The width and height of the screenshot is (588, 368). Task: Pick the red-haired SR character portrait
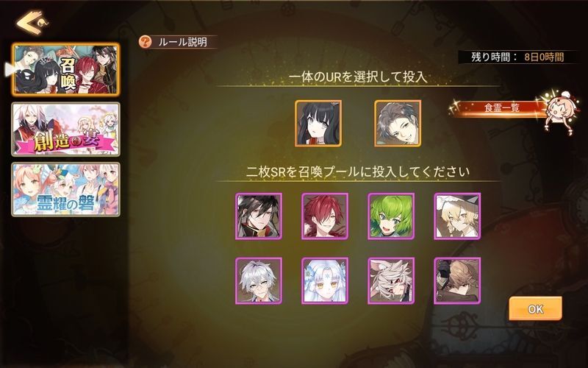click(x=325, y=216)
